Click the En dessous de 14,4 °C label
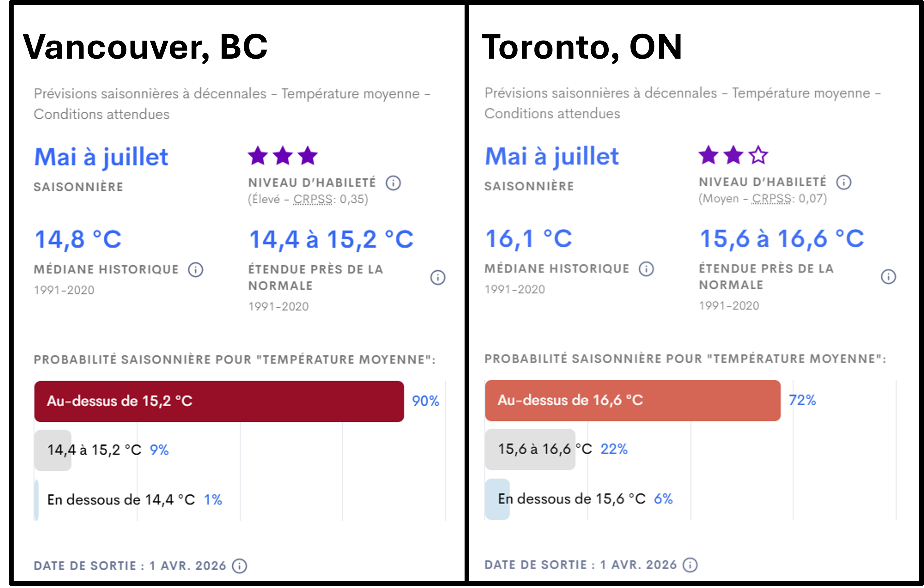This screenshot has width=924, height=588. (121, 500)
